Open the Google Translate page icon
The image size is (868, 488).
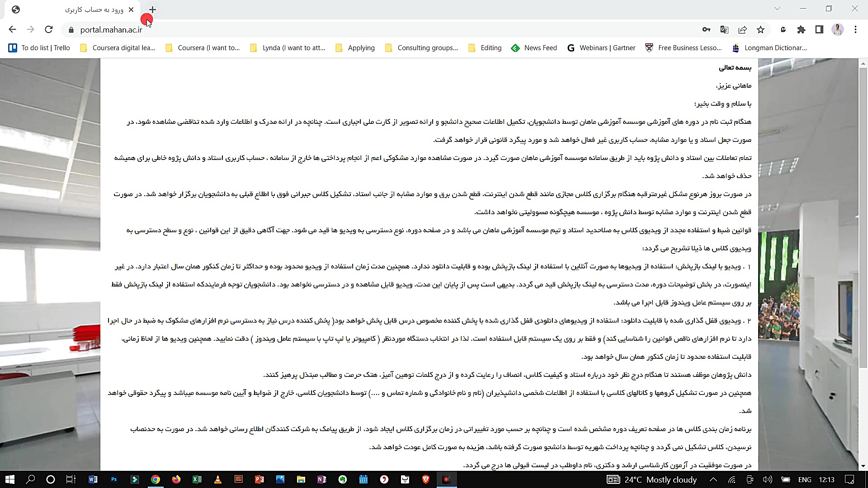(724, 29)
